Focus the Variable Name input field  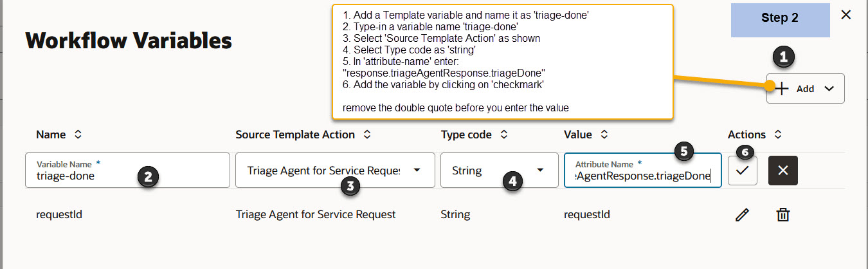coord(127,170)
